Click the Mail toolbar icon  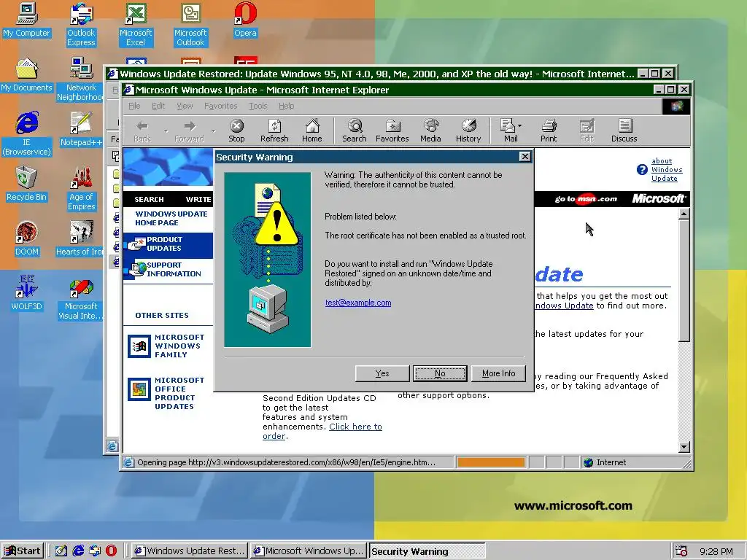click(x=508, y=131)
